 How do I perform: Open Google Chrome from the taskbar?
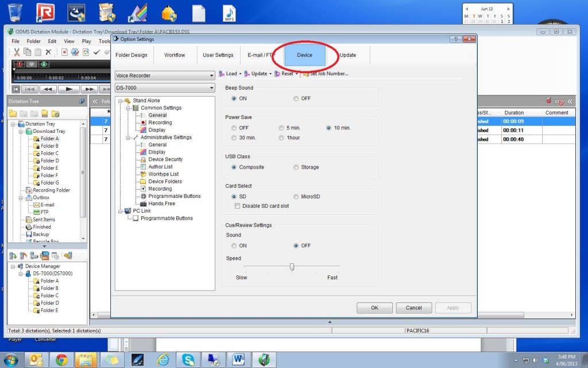[61, 360]
